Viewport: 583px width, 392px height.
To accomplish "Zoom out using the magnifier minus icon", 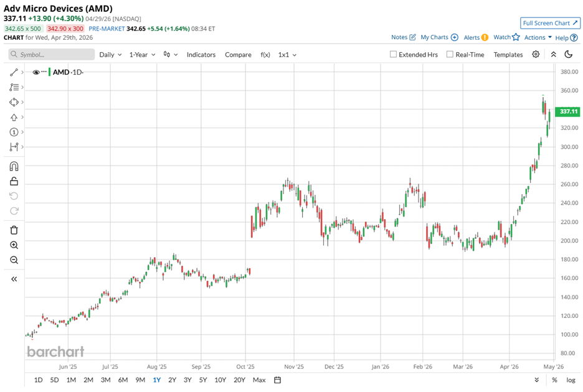I will tap(14, 260).
